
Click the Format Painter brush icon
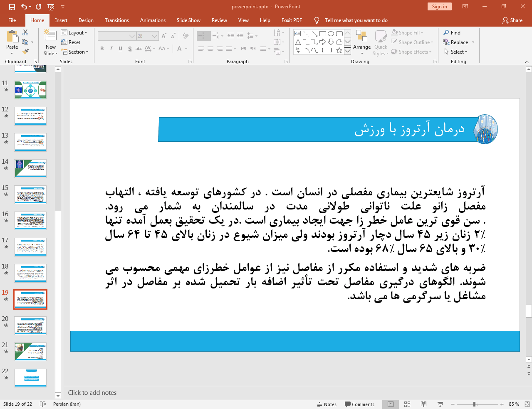(x=25, y=52)
